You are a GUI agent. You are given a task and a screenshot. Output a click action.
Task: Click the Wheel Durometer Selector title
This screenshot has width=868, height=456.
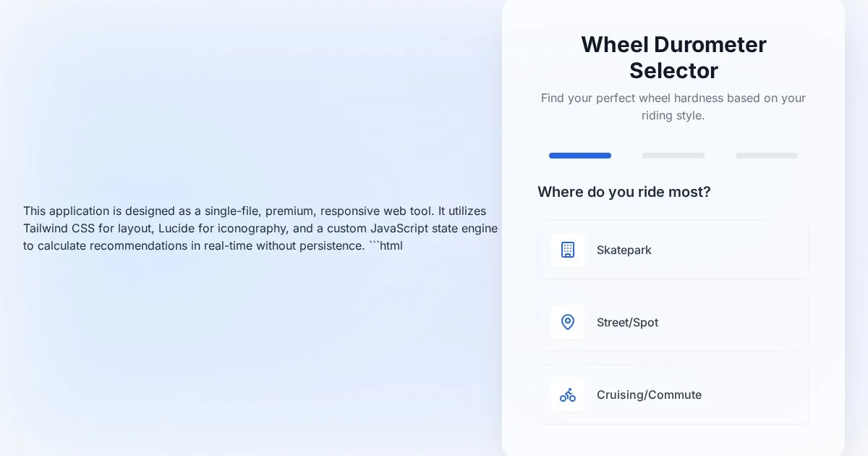[x=673, y=57]
